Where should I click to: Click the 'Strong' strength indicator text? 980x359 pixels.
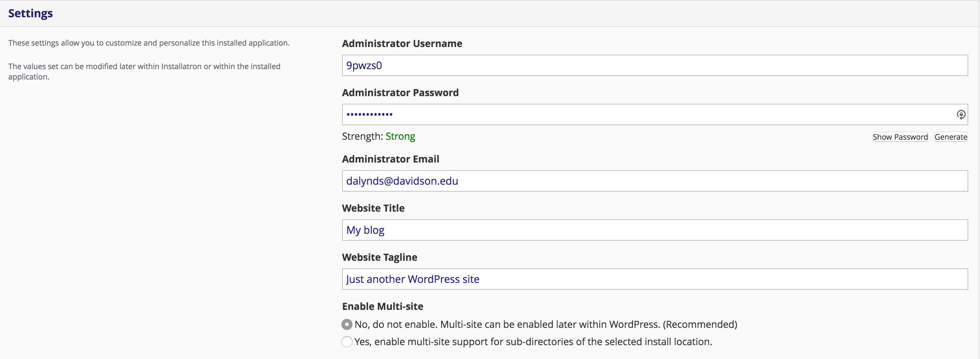coord(400,136)
